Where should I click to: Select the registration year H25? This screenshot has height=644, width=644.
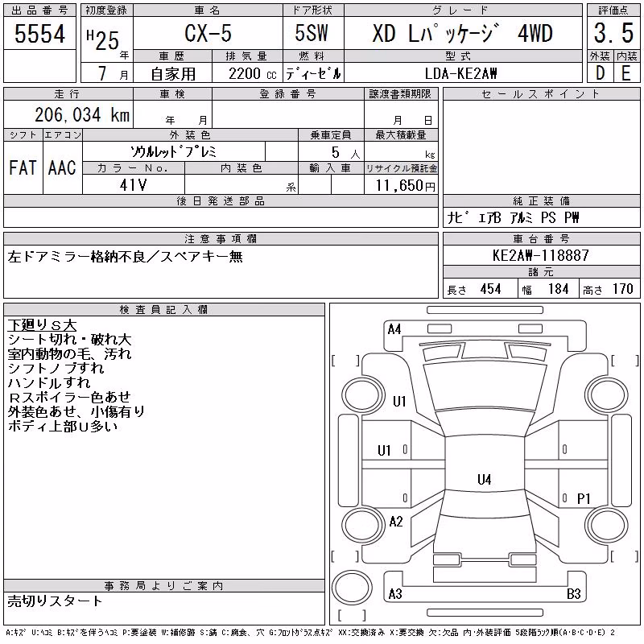click(x=103, y=40)
